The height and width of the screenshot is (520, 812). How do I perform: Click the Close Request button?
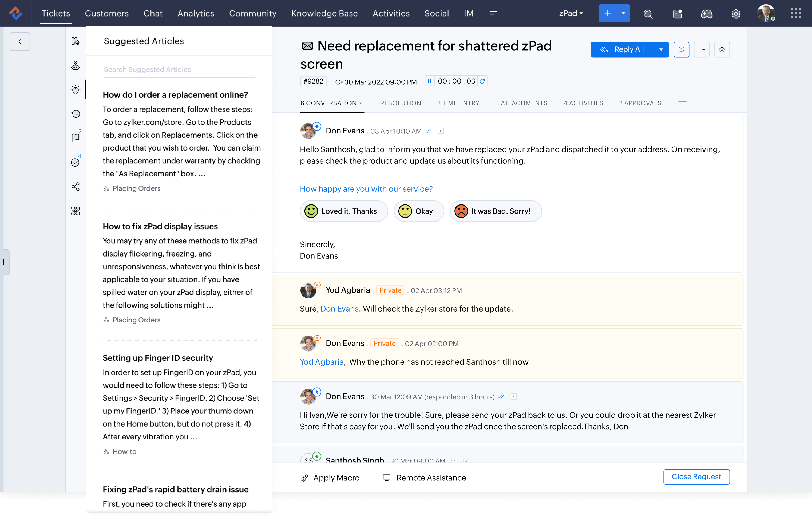(x=696, y=477)
